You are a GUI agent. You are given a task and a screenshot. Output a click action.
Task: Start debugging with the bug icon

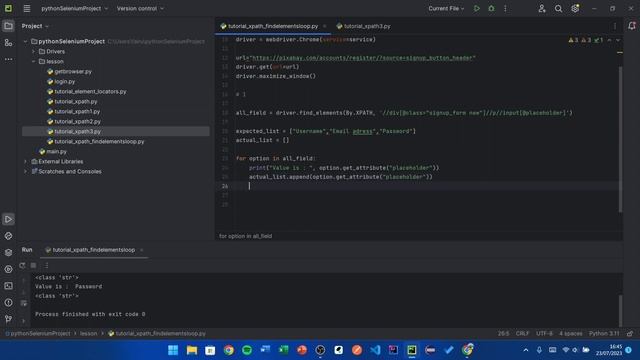491,8
